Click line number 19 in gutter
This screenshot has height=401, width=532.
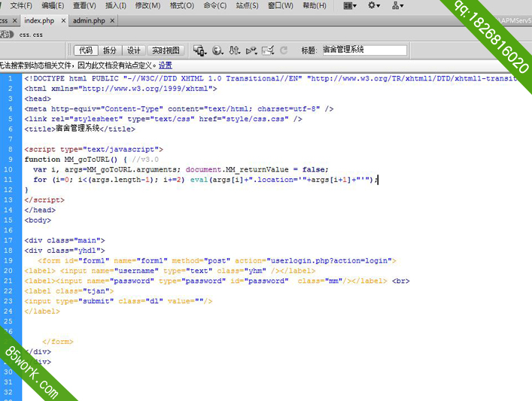(x=8, y=260)
